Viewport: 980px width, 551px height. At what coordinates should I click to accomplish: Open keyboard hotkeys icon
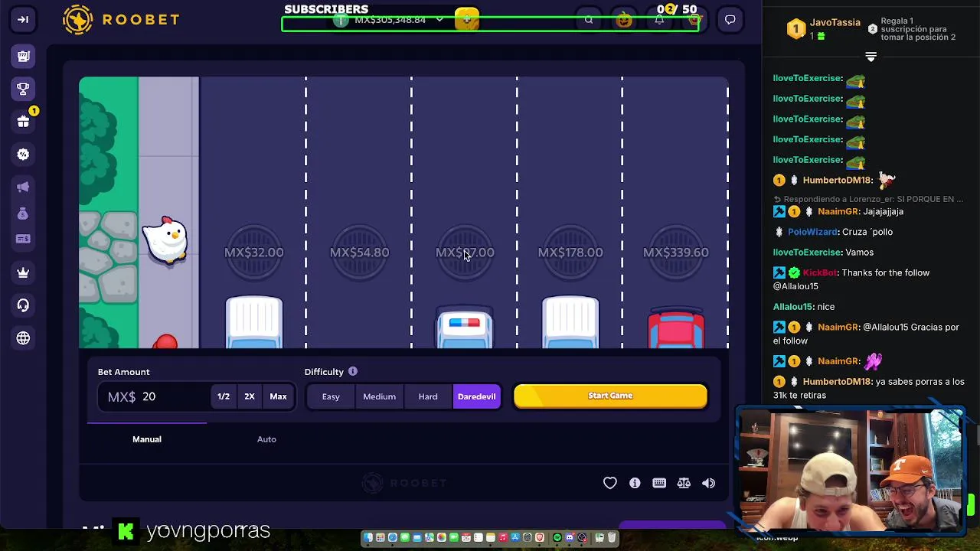[659, 483]
